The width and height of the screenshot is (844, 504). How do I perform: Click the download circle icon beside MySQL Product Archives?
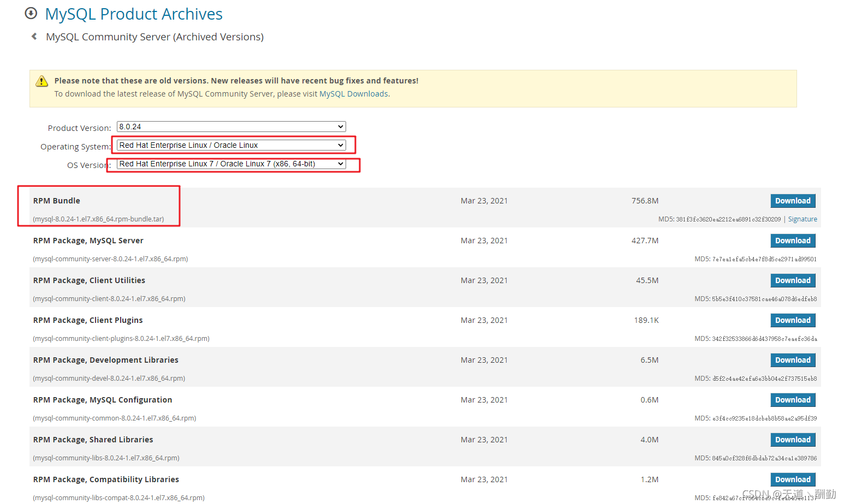click(31, 13)
